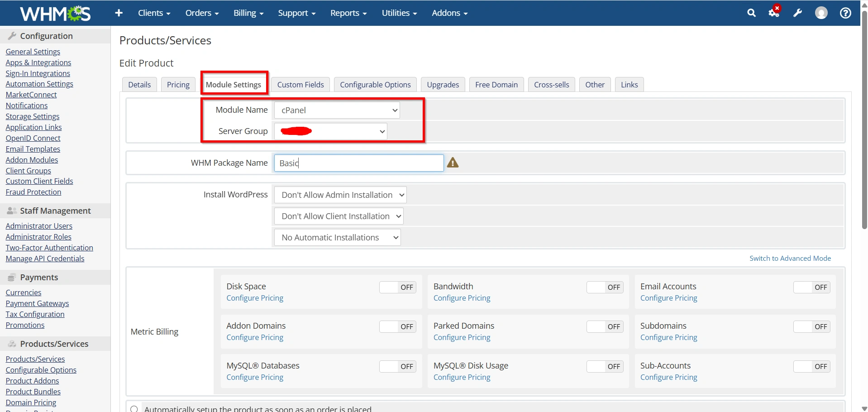868x412 pixels.
Task: Open Two-Factor Authentication sidebar link
Action: 49,248
